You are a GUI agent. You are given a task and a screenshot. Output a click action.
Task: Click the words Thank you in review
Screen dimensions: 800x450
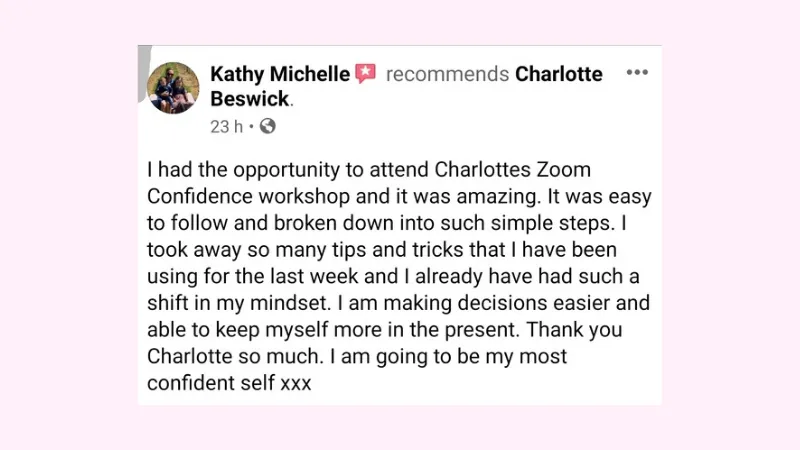pyautogui.click(x=574, y=330)
